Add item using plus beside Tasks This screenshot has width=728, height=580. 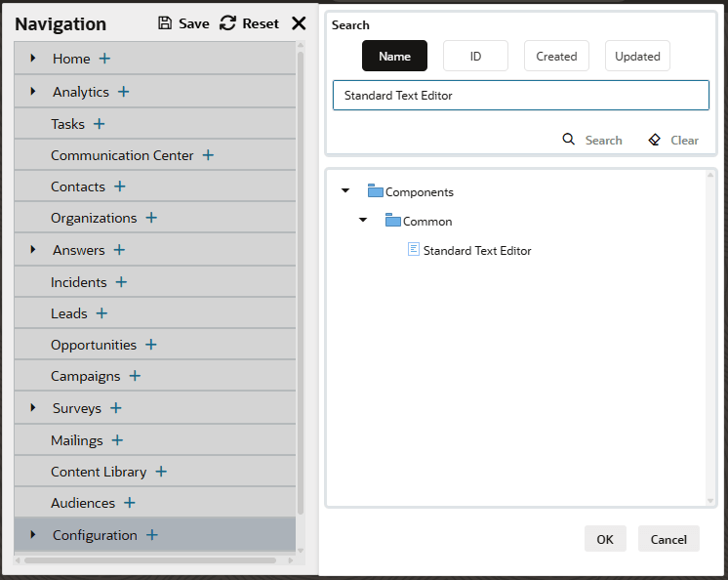(x=99, y=124)
